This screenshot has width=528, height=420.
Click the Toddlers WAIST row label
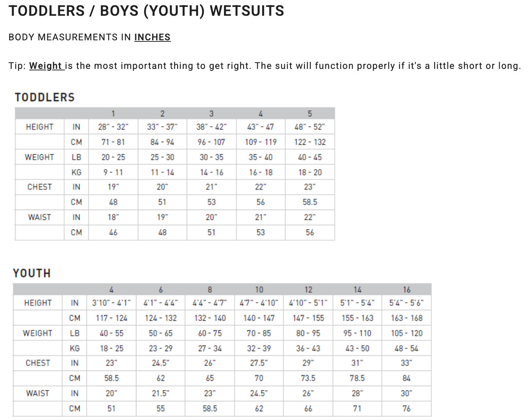tap(40, 217)
